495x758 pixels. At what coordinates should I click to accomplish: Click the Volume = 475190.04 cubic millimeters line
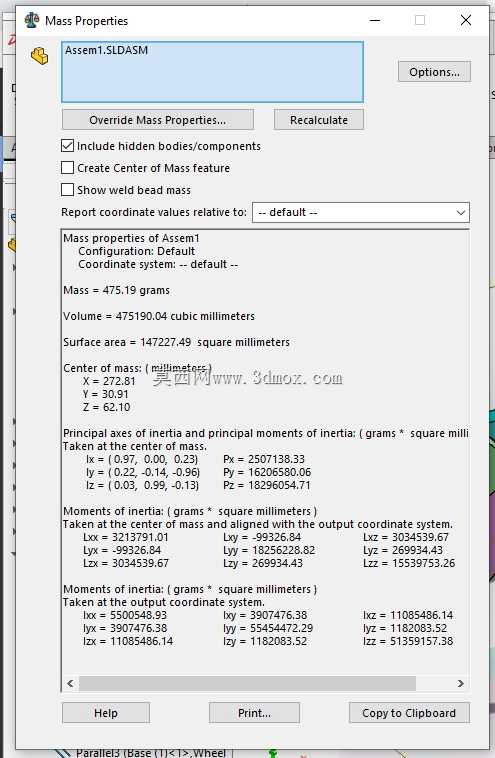tap(159, 316)
